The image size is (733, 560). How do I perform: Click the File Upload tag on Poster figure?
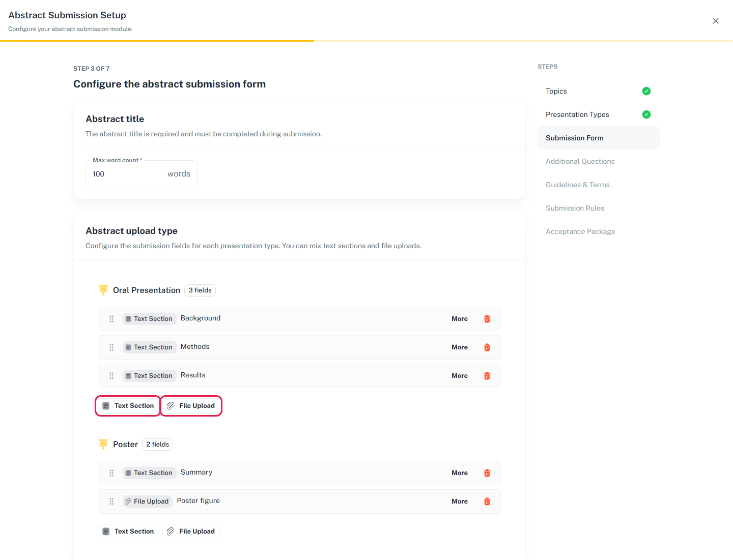(148, 502)
